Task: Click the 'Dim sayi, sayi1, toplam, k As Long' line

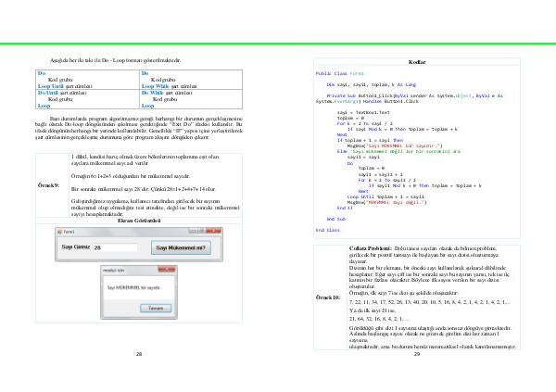Action: (372, 84)
